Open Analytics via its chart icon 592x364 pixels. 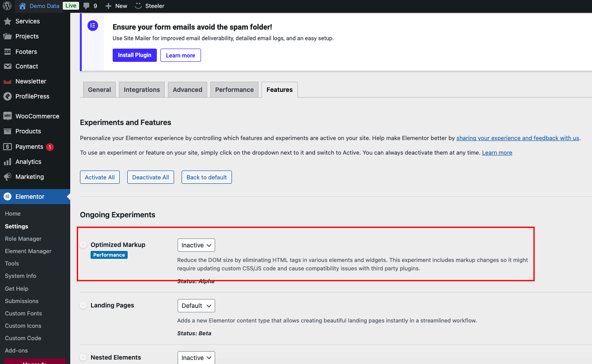(8, 162)
